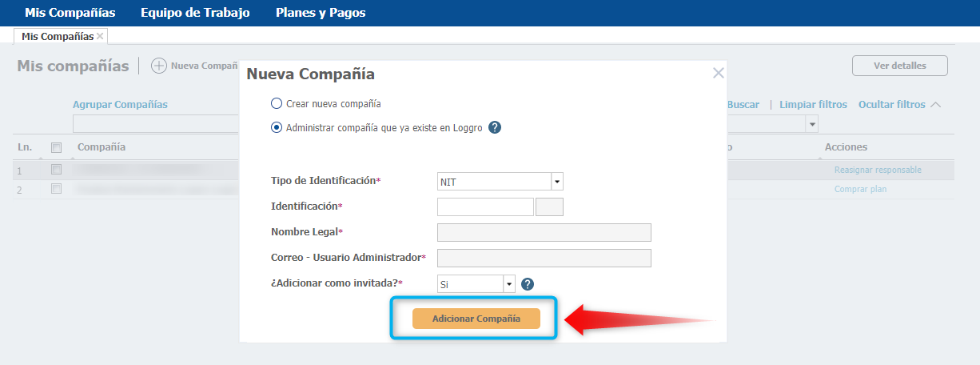Click help icon beside Adicionar como invitada
The width and height of the screenshot is (980, 365).
pyautogui.click(x=528, y=283)
